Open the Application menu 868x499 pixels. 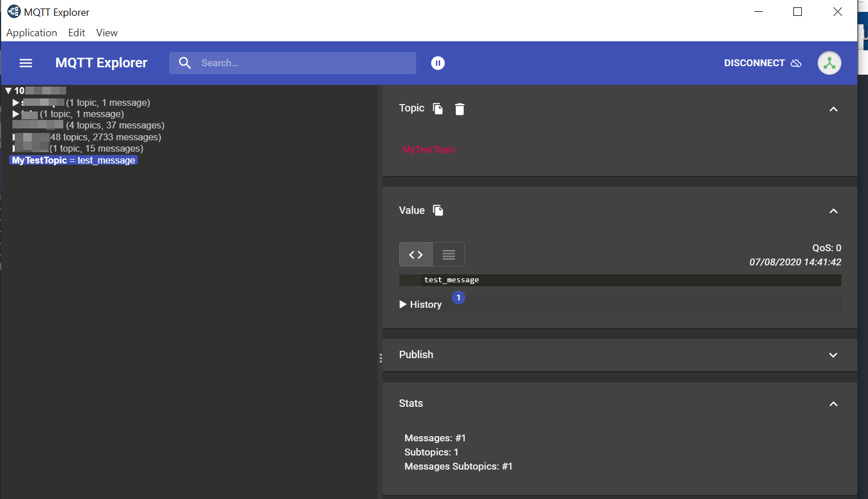click(32, 33)
